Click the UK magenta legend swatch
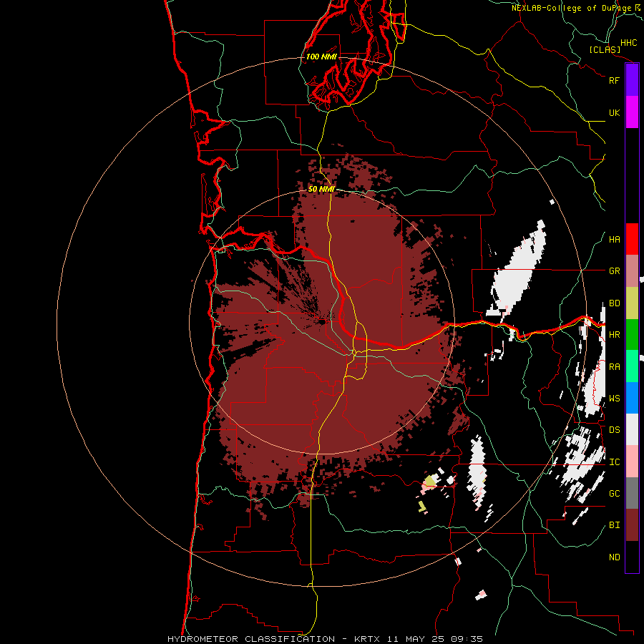 pos(632,112)
